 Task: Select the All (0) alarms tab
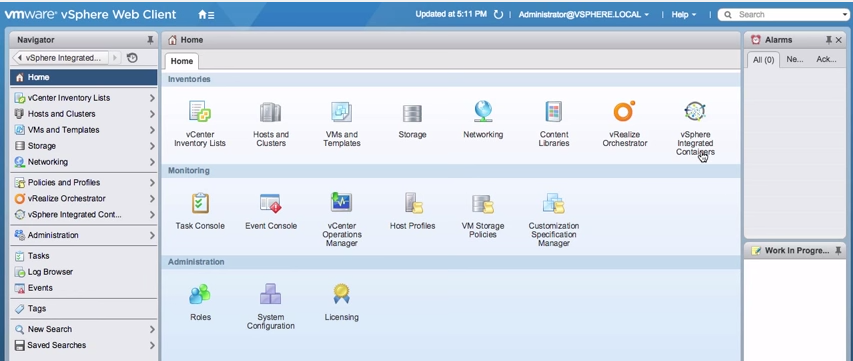coord(763,60)
